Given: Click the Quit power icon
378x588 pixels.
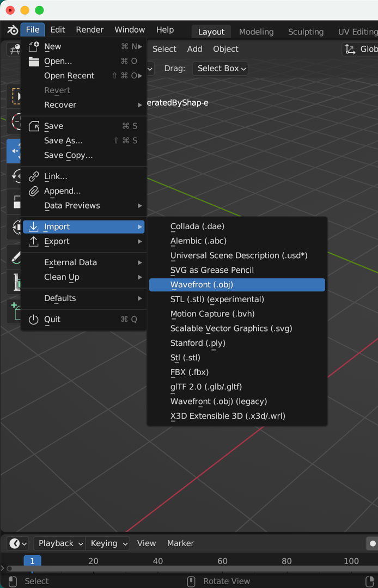Looking at the screenshot, I should 34,319.
